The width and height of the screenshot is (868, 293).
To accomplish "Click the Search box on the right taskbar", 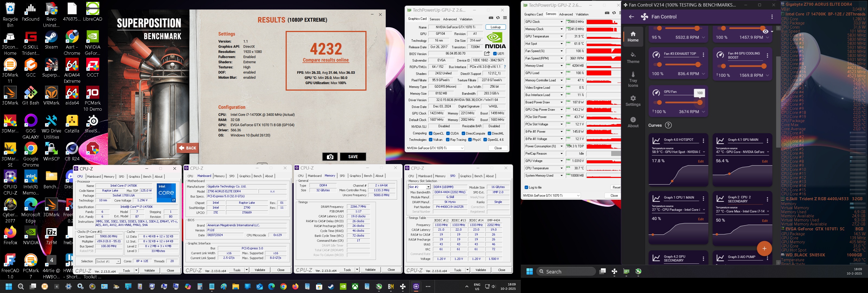I will click(x=566, y=271).
